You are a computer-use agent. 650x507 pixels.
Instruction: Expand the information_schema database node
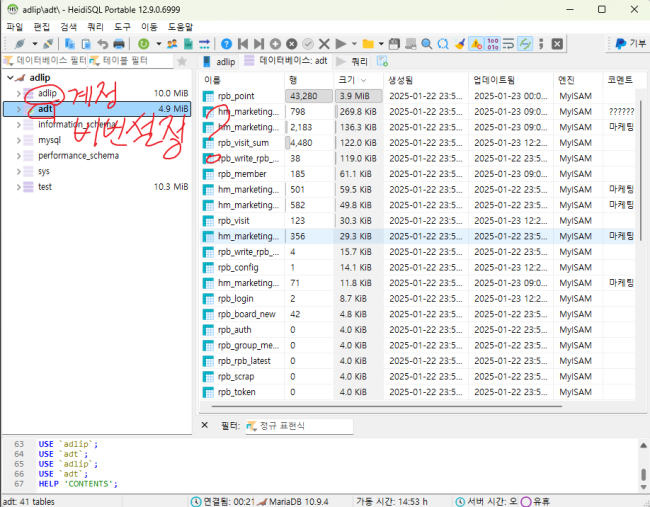pyautogui.click(x=19, y=124)
